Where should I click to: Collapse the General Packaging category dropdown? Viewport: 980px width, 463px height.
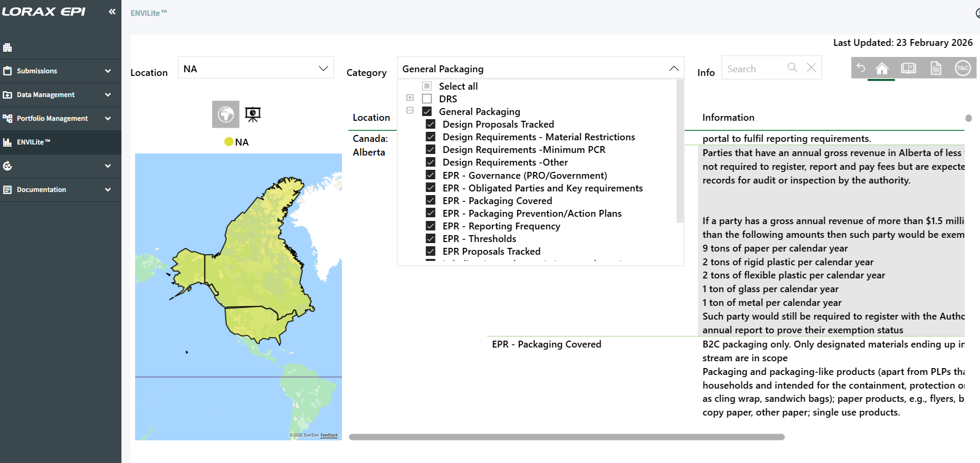pyautogui.click(x=673, y=69)
